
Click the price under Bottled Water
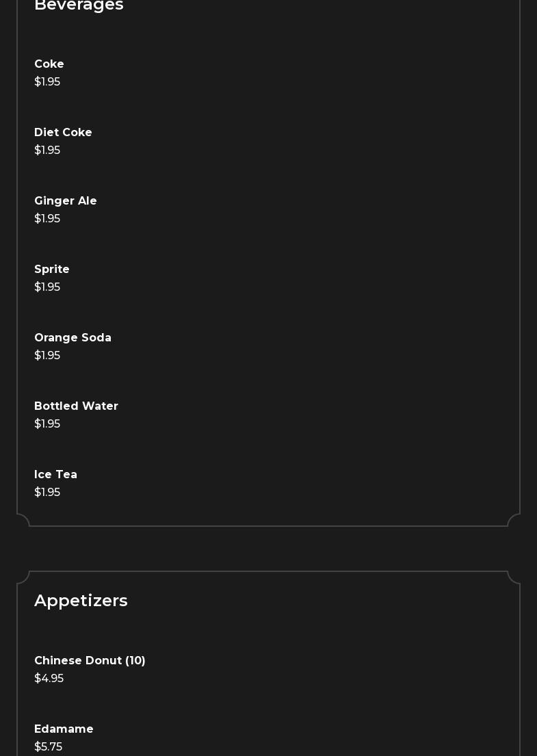pos(47,424)
